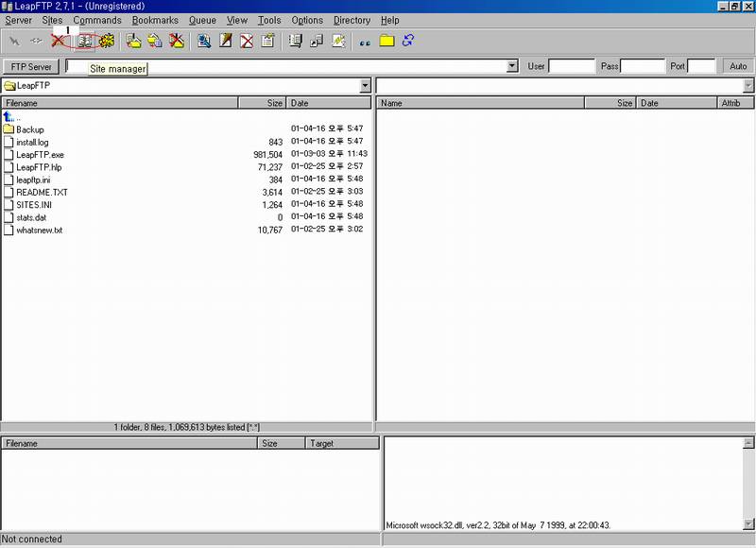Open the Server menu
756x548 pixels.
pos(18,20)
